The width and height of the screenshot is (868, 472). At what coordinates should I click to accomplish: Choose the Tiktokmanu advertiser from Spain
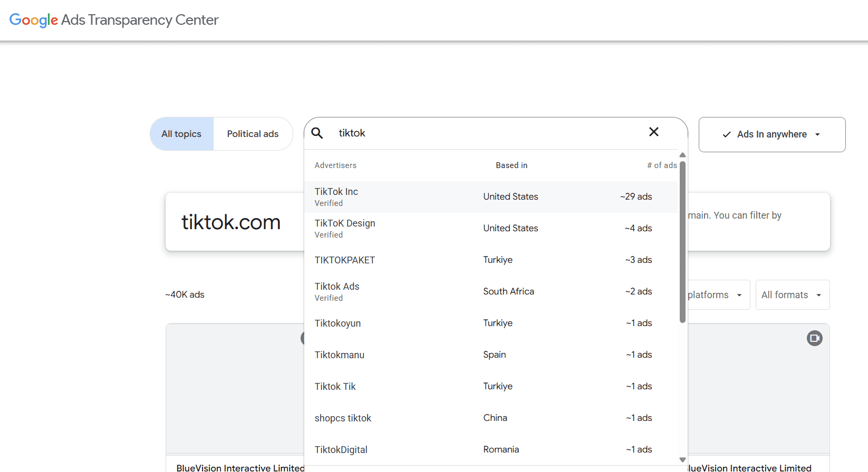[491, 355]
